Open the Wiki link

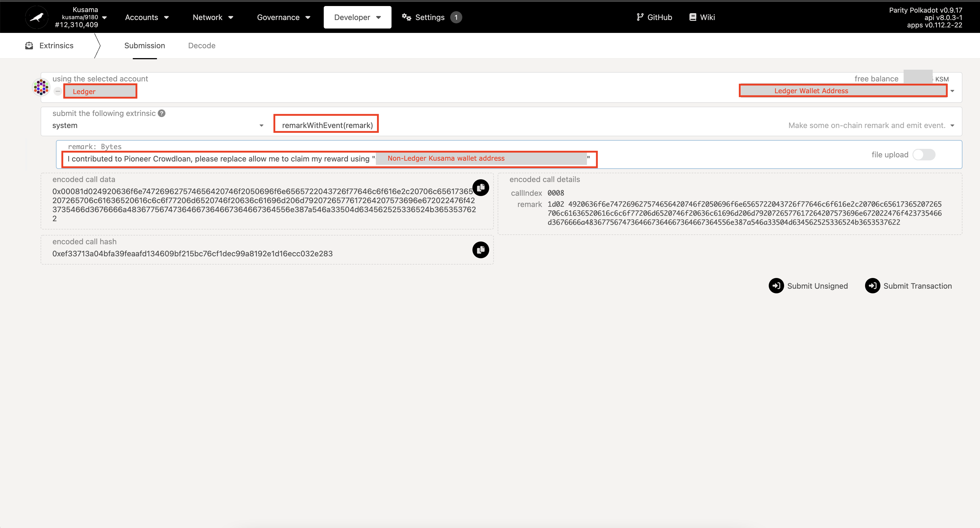pyautogui.click(x=702, y=17)
